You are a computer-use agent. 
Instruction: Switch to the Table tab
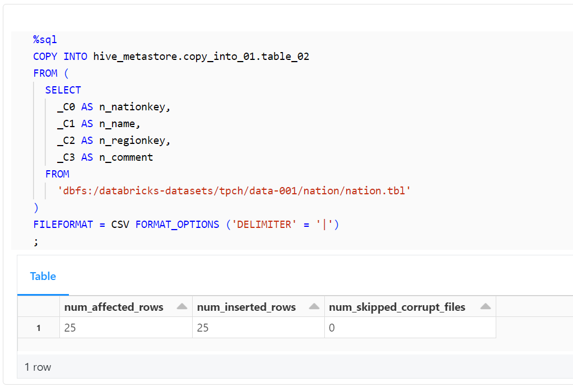[43, 276]
